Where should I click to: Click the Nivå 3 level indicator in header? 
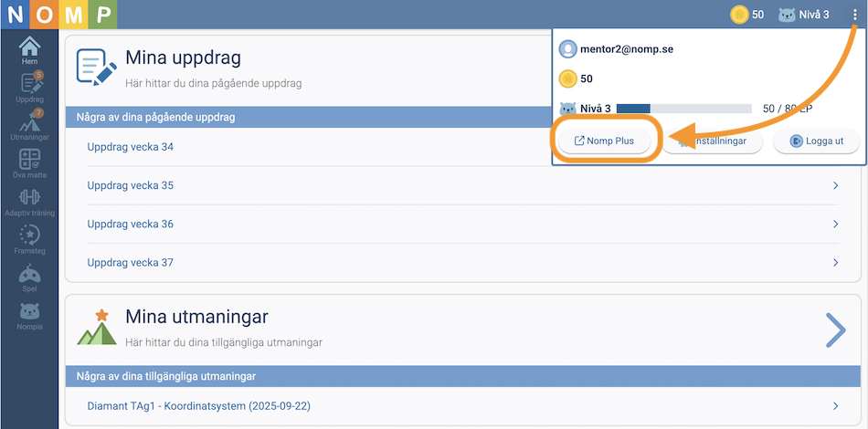tap(804, 15)
